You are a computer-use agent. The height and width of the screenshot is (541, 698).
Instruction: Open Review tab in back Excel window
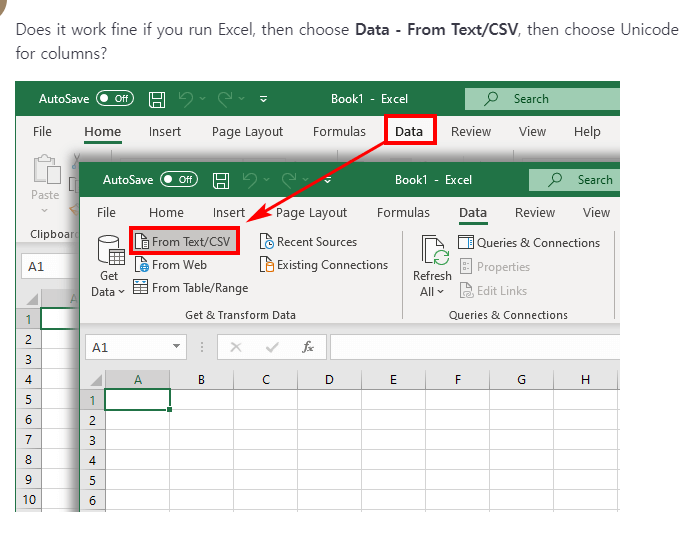[x=471, y=131]
